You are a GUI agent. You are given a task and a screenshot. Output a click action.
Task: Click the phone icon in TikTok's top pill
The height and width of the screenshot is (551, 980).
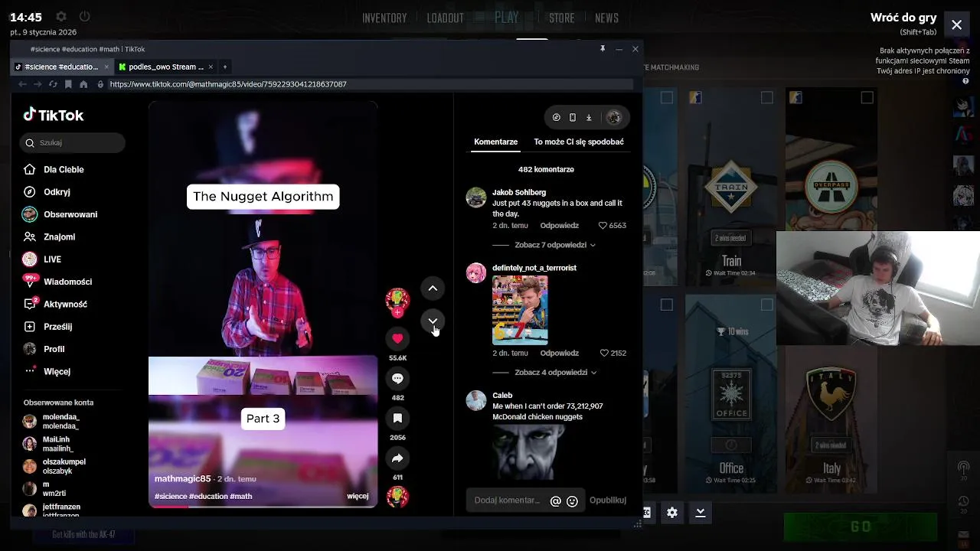pos(573,118)
